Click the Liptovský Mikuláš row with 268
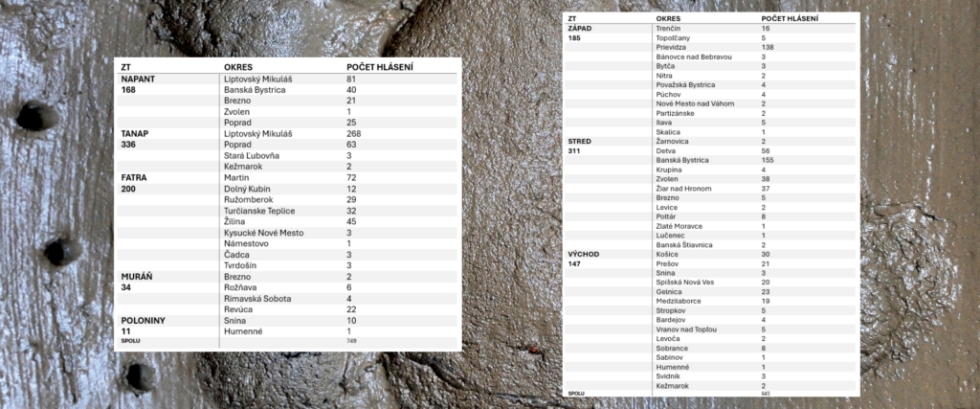 (287, 134)
